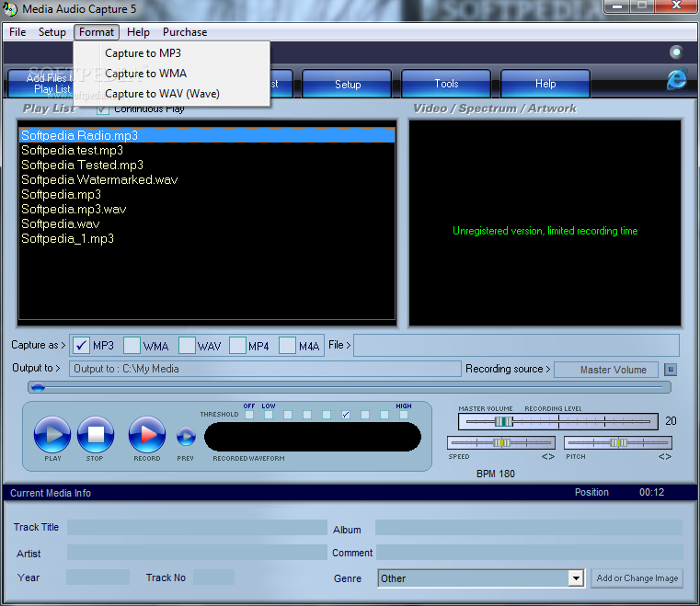This screenshot has height=606, width=700.
Task: Click the blue Help toolbar button
Action: pos(545,84)
